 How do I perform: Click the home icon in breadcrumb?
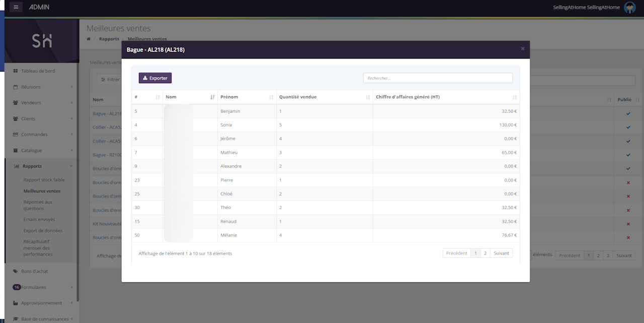point(89,39)
